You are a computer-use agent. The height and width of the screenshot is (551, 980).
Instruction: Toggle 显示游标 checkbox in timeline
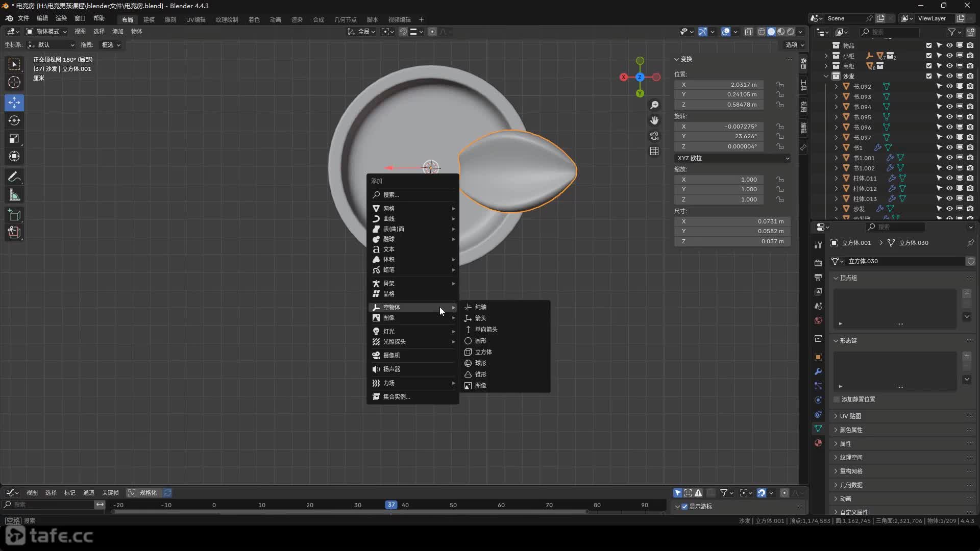click(x=685, y=507)
